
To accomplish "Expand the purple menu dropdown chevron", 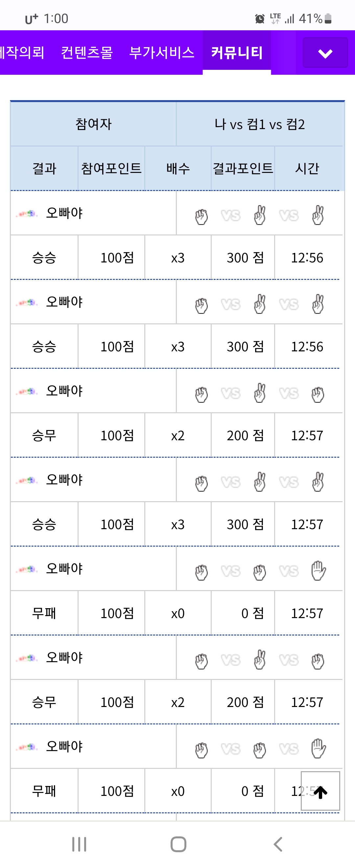I will (x=325, y=53).
